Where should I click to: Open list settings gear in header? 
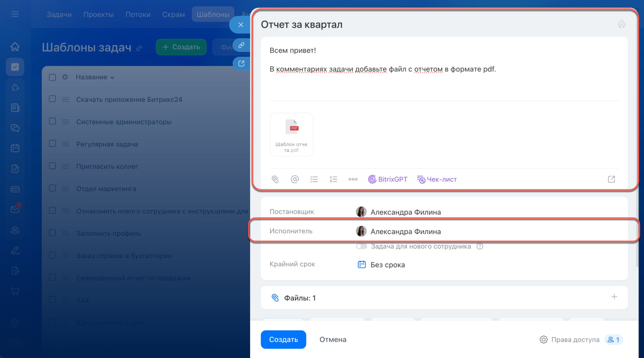click(64, 77)
